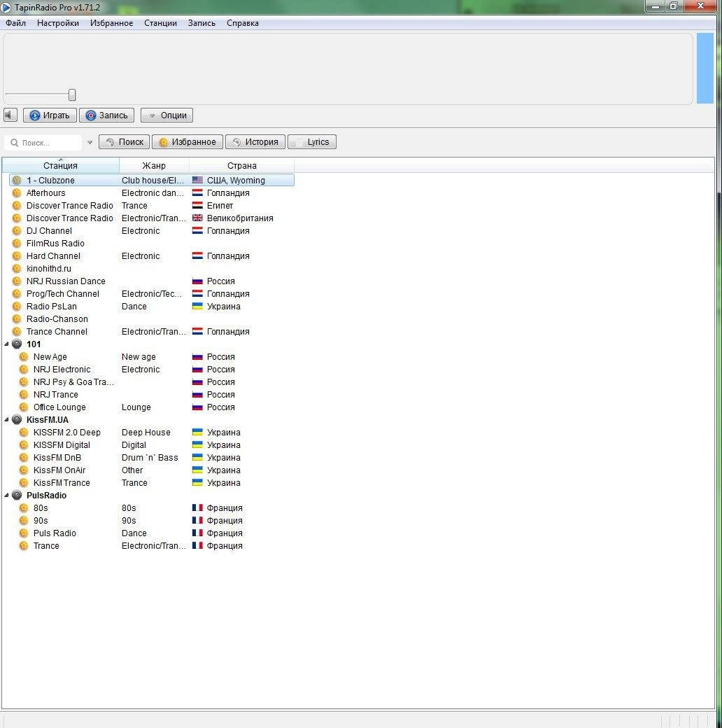Image resolution: width=722 pixels, height=728 pixels.
Task: Open the Настройки menu
Action: coord(58,22)
